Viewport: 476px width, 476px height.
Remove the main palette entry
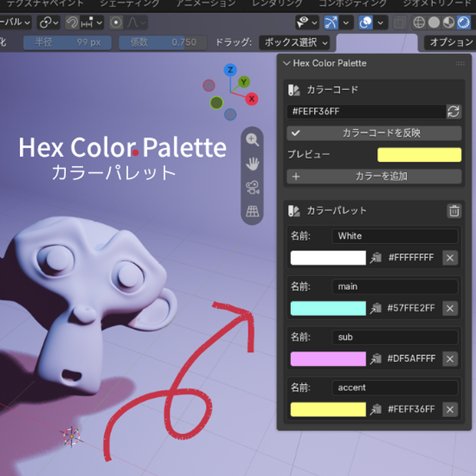tap(450, 308)
